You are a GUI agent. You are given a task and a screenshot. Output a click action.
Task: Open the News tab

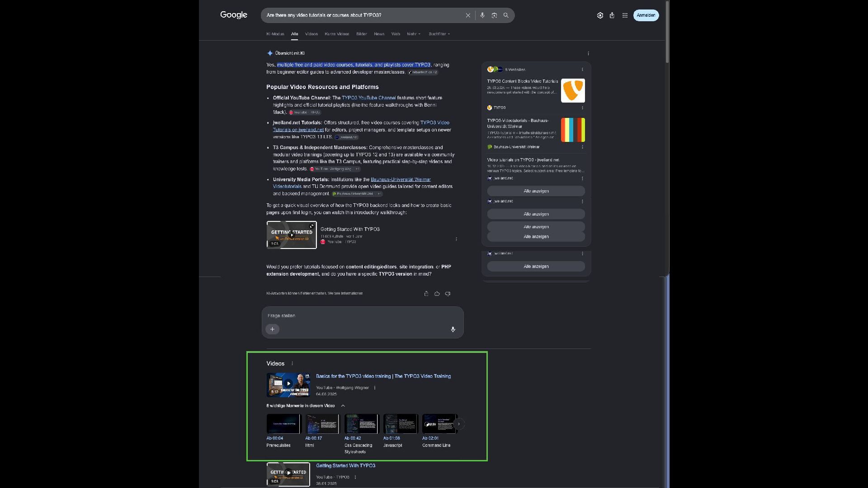coord(379,34)
